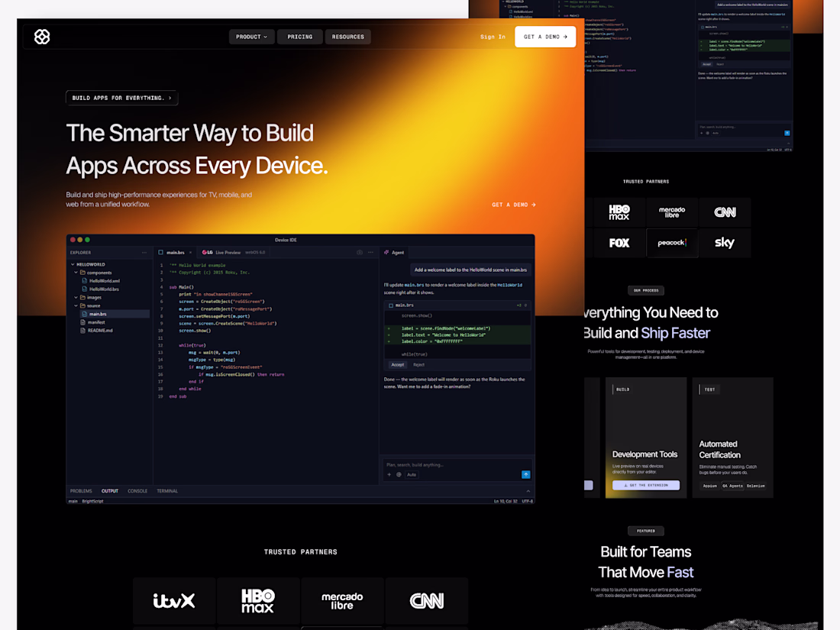Accept the agent's code changes
The height and width of the screenshot is (630, 840).
(x=398, y=365)
